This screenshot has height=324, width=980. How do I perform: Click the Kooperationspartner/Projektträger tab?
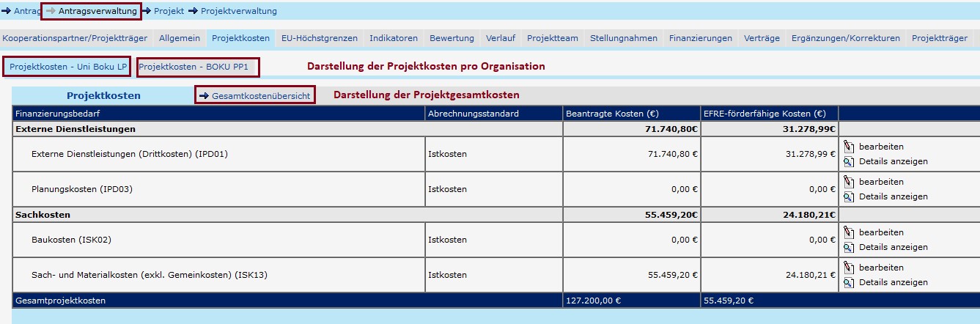point(75,38)
